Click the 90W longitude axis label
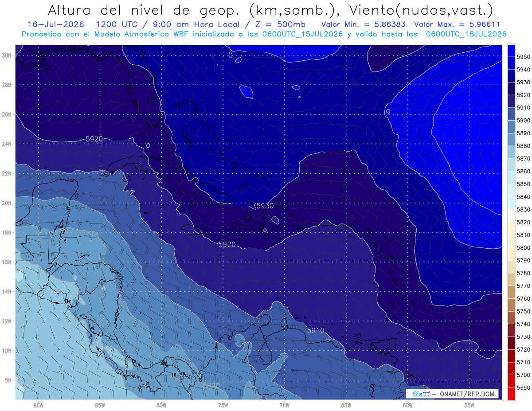 (38, 406)
